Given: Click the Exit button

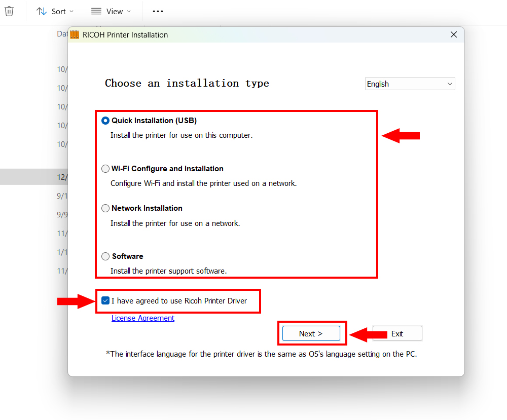Looking at the screenshot, I should [x=397, y=333].
